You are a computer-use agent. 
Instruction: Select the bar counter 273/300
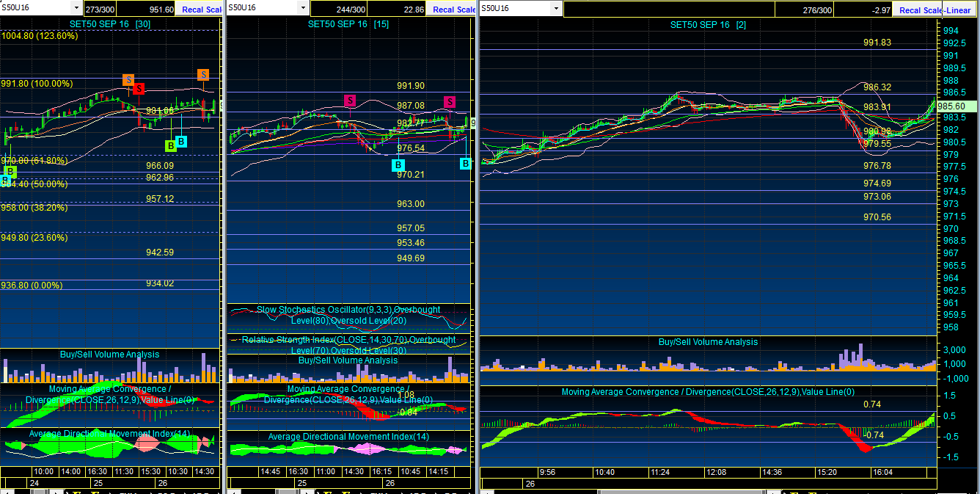[x=99, y=10]
